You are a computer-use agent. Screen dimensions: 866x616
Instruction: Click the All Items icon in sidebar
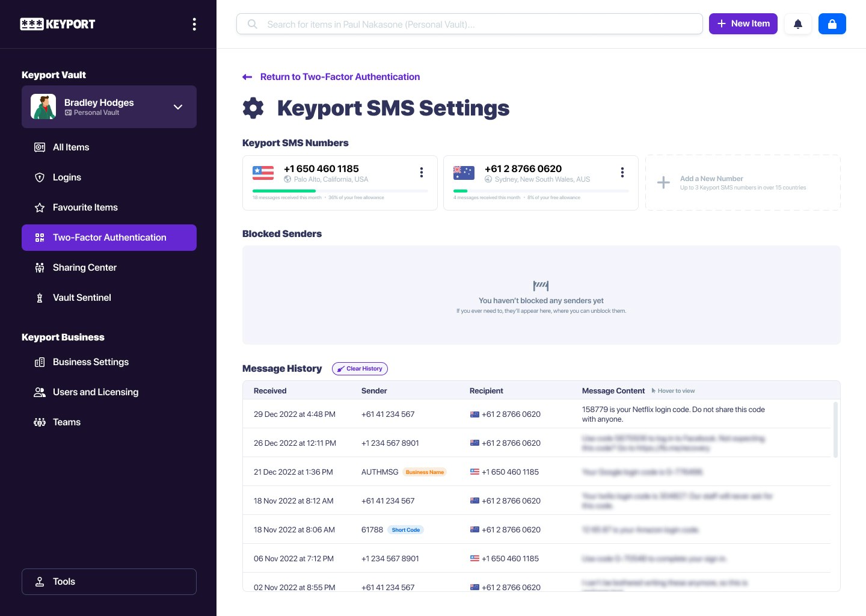click(x=40, y=147)
